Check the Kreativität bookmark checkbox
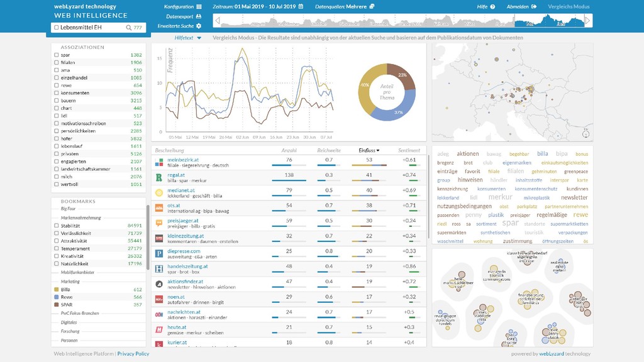The image size is (644, 362). pos(56,256)
